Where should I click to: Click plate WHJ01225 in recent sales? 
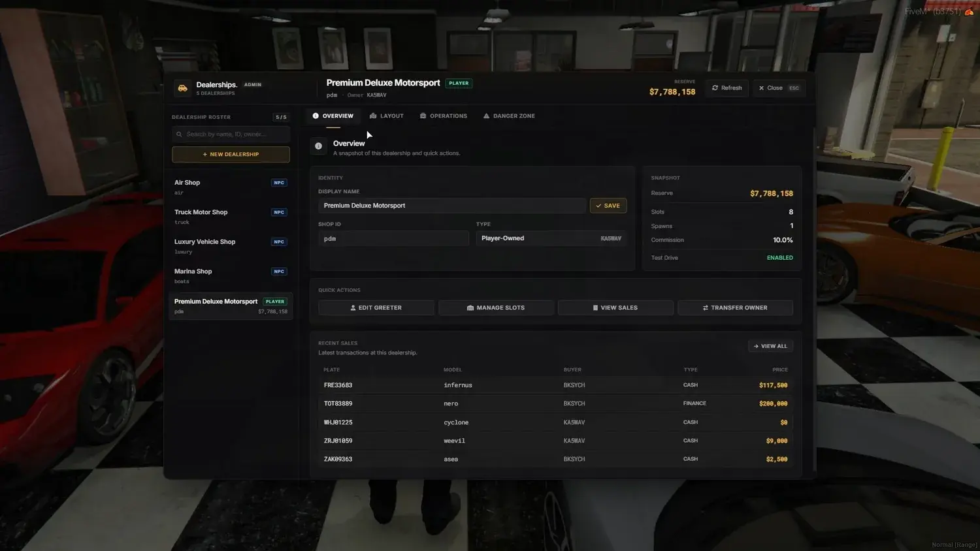coord(338,422)
